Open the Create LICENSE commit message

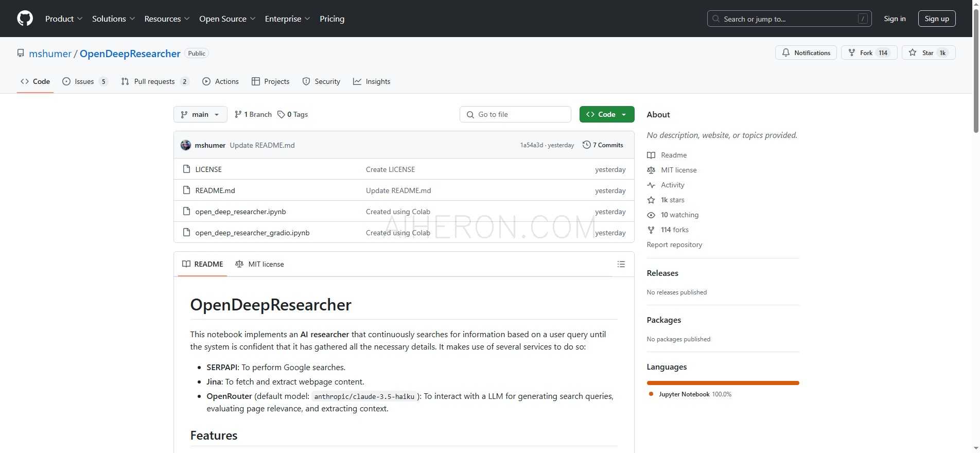click(x=390, y=169)
